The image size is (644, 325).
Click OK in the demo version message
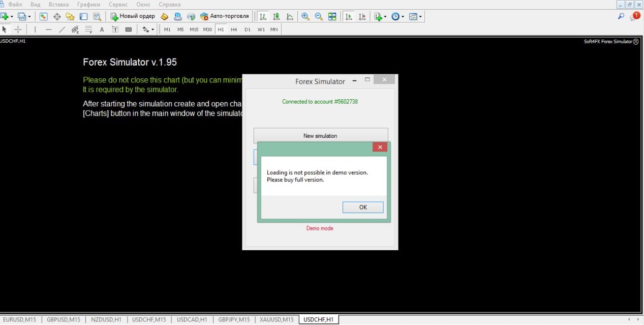[363, 207]
